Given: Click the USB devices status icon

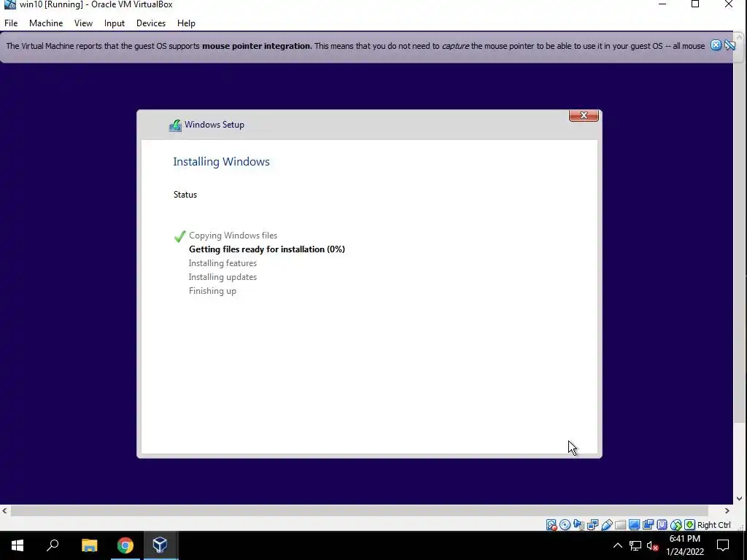Looking at the screenshot, I should tap(606, 525).
